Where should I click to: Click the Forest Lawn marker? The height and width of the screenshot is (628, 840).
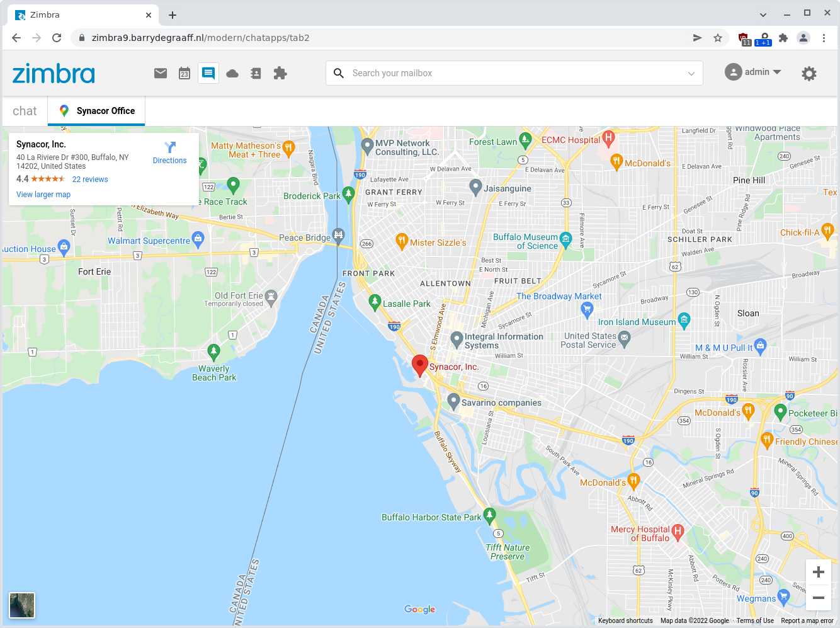tap(525, 139)
